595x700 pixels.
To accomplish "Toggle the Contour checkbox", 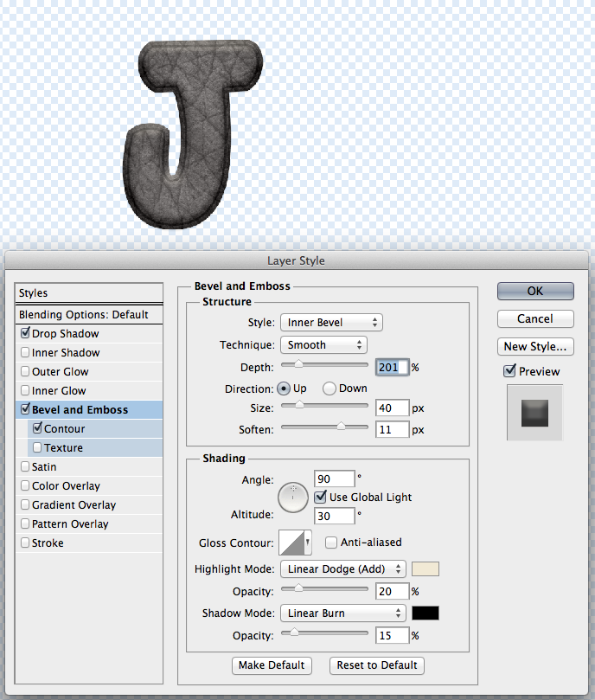I will (x=37, y=428).
